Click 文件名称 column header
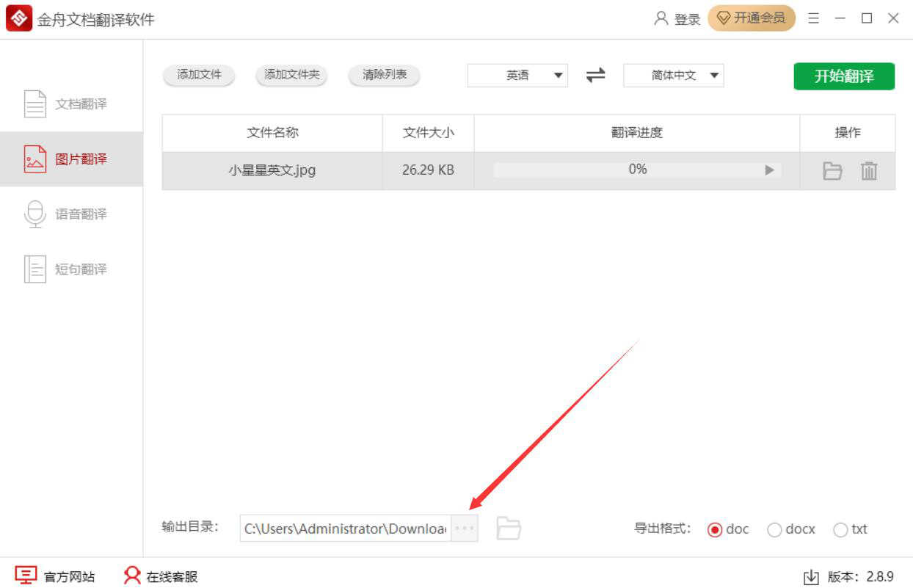The width and height of the screenshot is (913, 588). 272,133
